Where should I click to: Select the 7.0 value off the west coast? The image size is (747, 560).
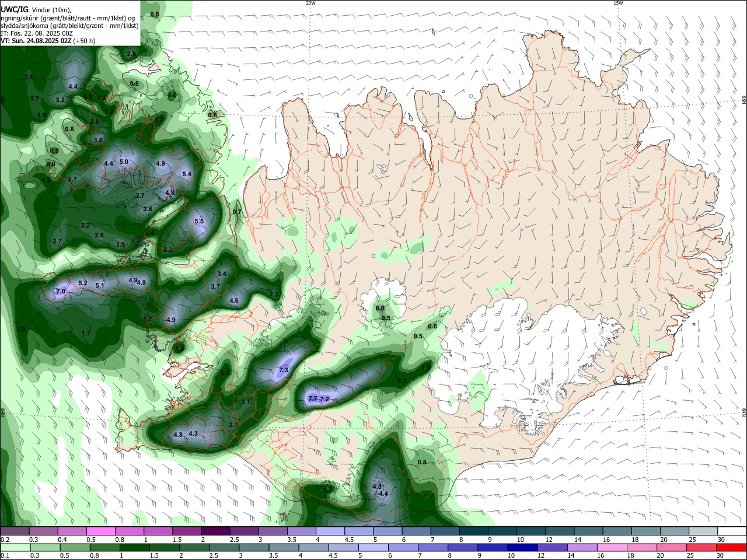61,291
